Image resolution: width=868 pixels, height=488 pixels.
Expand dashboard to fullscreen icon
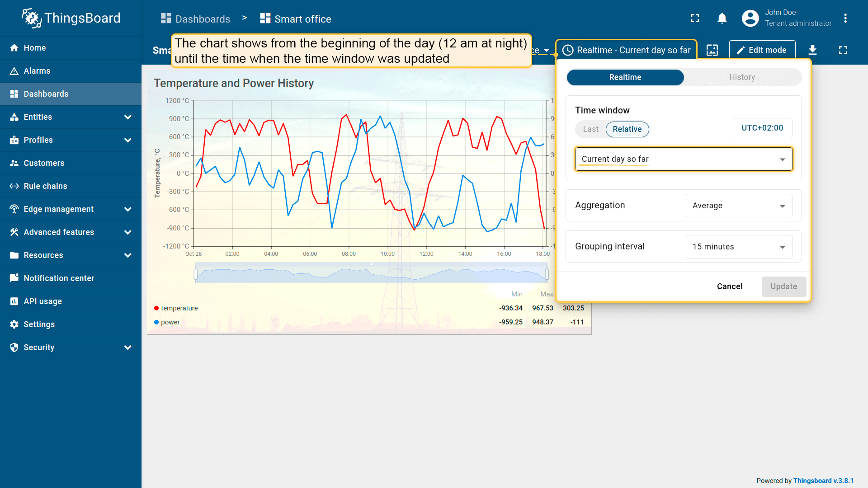pyautogui.click(x=843, y=50)
